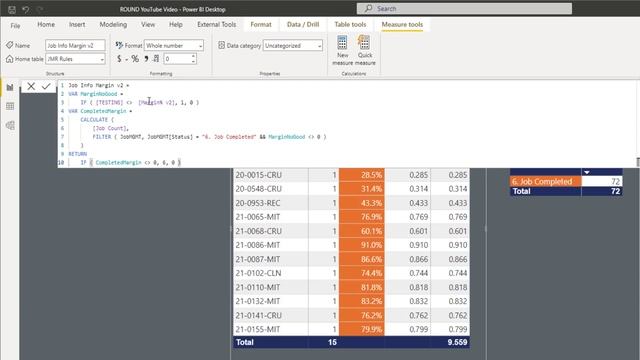Select row 21-0155-MIT in table
The image size is (640, 360).
(x=351, y=329)
